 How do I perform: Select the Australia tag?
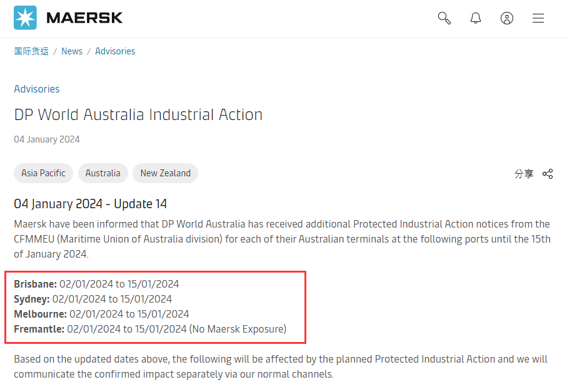coord(103,173)
